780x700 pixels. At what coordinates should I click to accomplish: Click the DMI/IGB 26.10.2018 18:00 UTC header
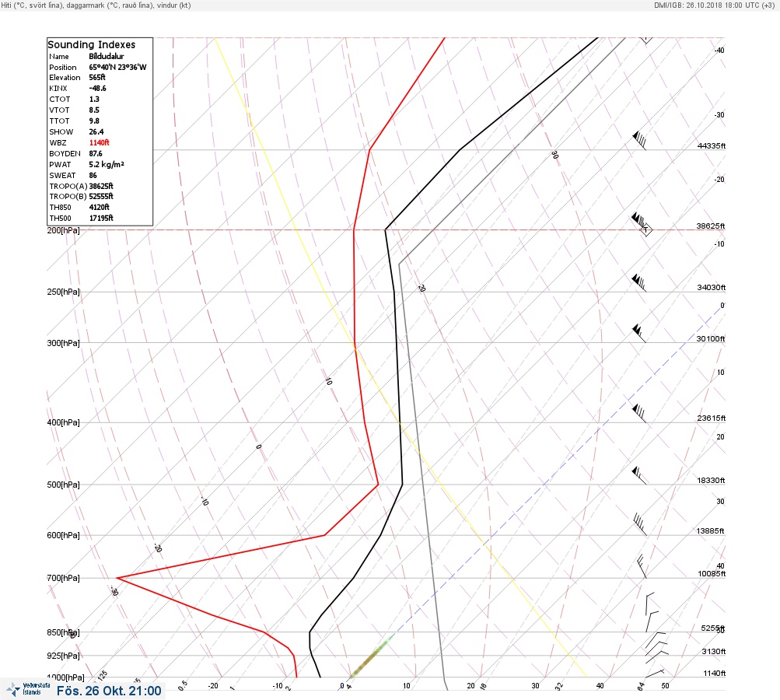coord(715,5)
